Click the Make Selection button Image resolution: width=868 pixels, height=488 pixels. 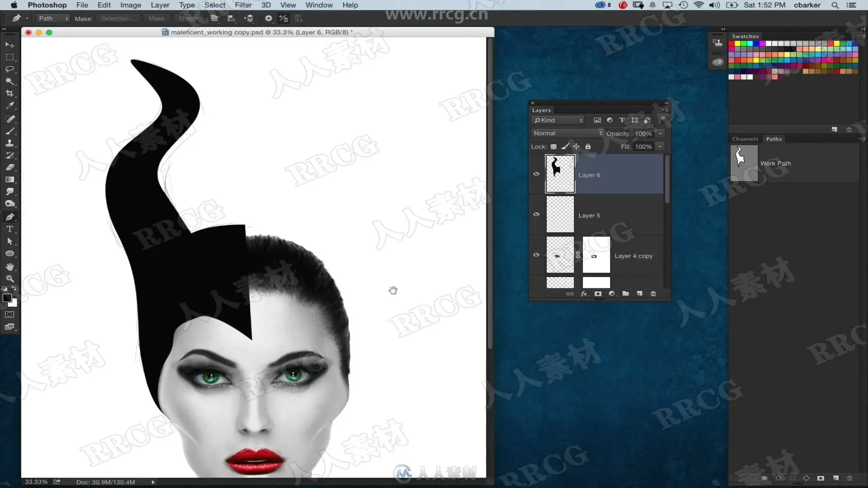(118, 19)
